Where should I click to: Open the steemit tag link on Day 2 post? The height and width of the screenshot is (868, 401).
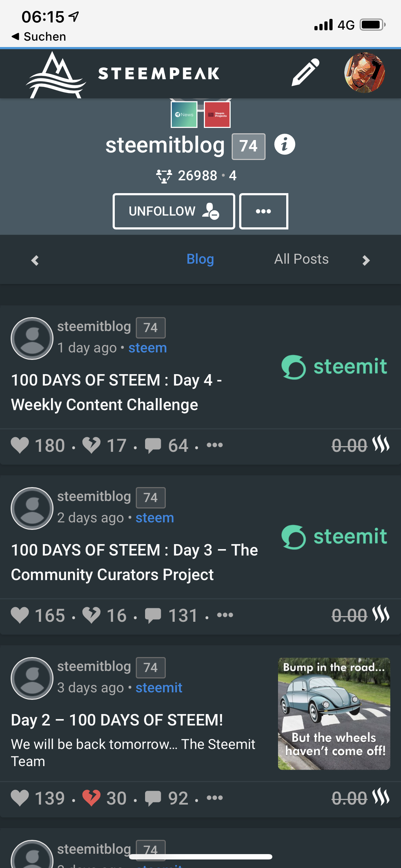click(159, 688)
